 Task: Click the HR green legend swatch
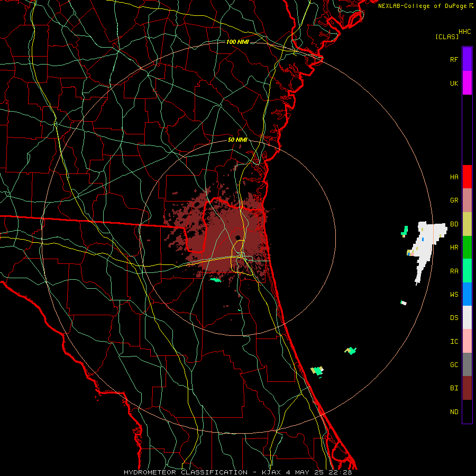point(467,248)
